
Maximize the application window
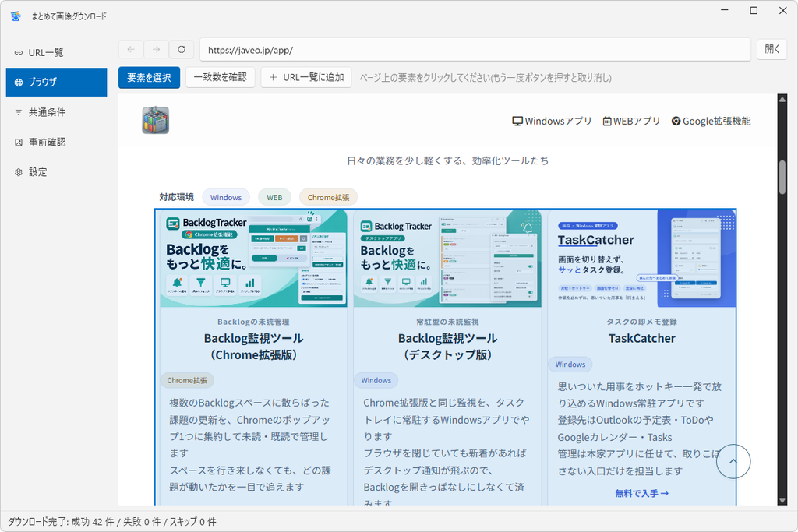click(754, 11)
